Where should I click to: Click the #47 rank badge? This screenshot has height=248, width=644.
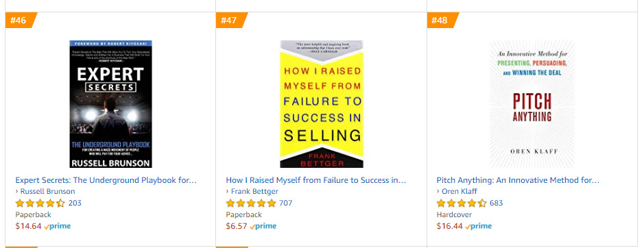(231, 20)
